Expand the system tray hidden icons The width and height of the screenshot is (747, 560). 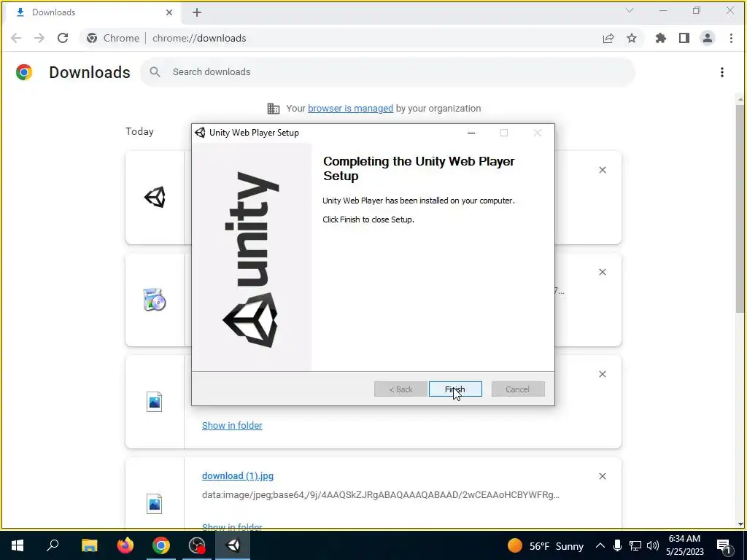600,545
